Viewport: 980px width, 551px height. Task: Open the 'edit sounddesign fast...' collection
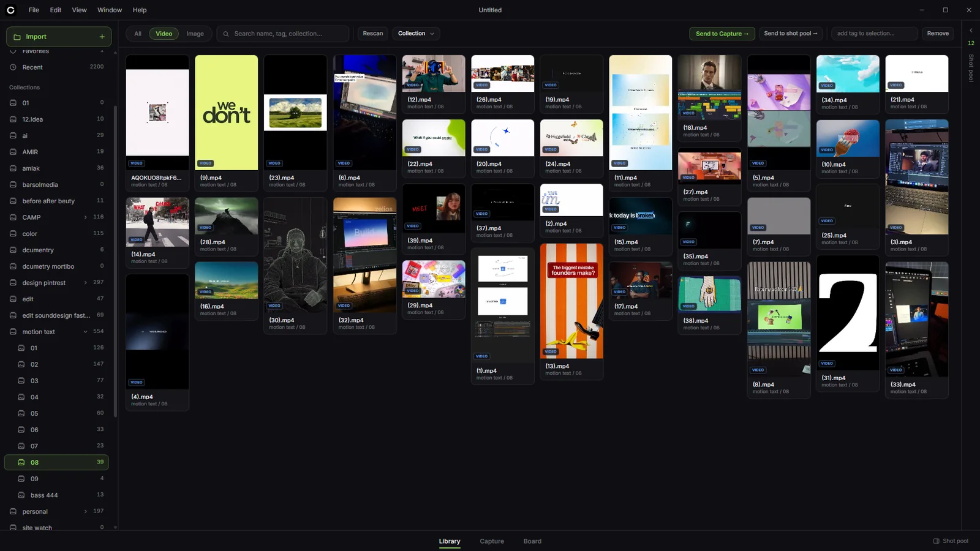click(x=57, y=315)
